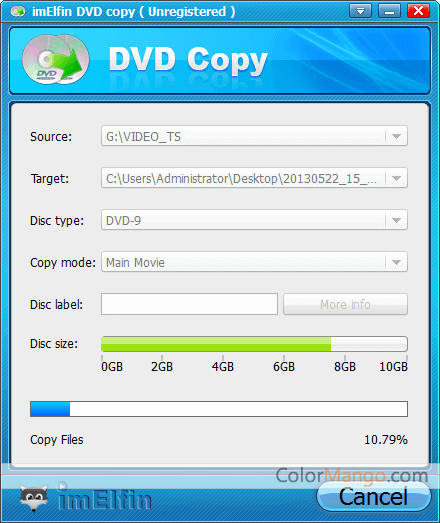Image resolution: width=440 pixels, height=523 pixels.
Task: Select the DVD-9 disc type field
Action: [x=244, y=220]
